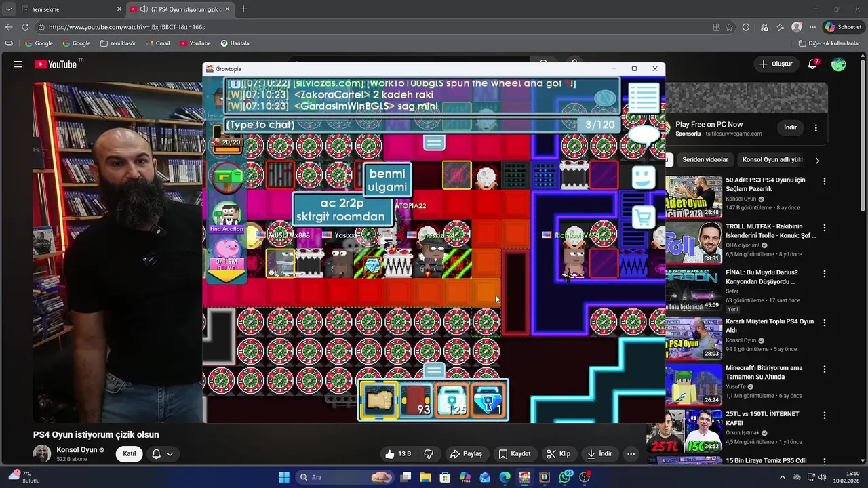Screen dimensions: 868x488
Task: Click the Kaydet save button
Action: pyautogui.click(x=515, y=454)
